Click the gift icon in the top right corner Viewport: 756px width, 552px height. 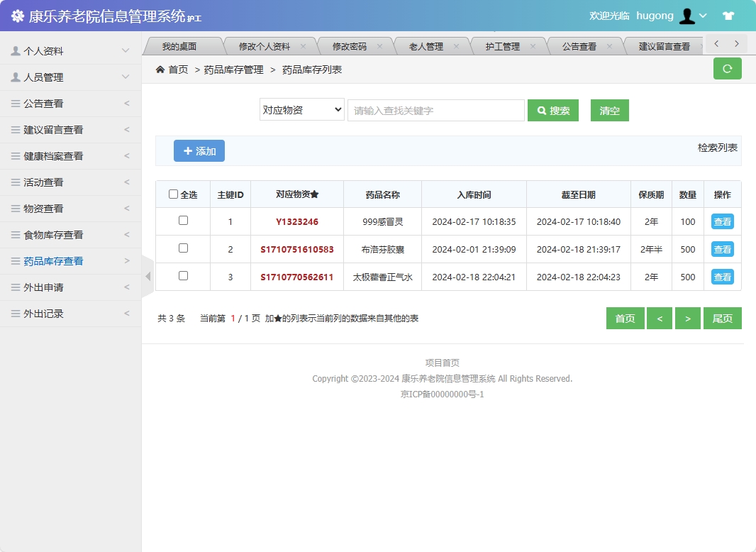(728, 15)
